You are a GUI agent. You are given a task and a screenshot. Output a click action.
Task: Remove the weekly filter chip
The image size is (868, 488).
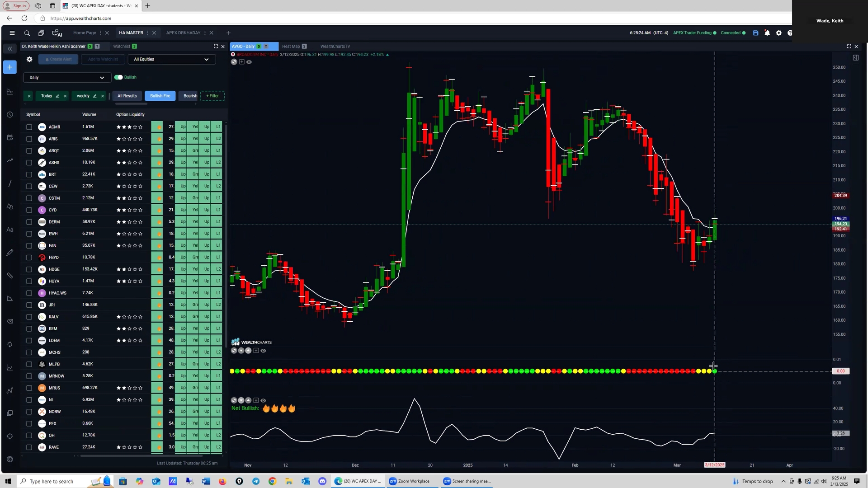coord(102,96)
